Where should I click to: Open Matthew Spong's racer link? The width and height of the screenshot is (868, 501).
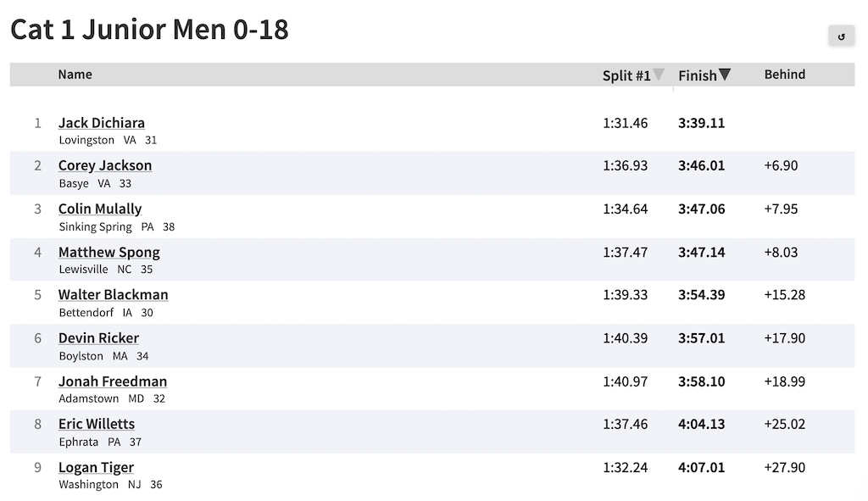pos(109,252)
